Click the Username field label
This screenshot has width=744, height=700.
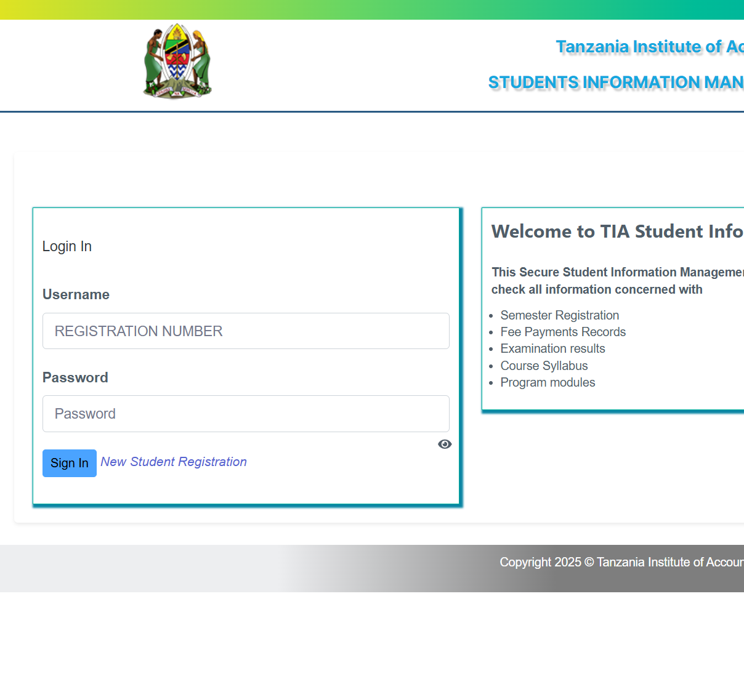76,294
